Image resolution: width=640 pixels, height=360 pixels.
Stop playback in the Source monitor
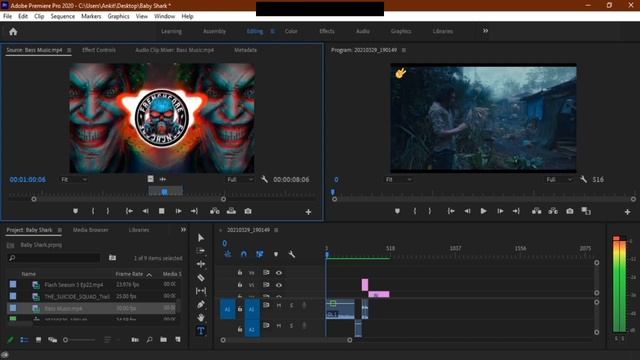click(x=162, y=211)
